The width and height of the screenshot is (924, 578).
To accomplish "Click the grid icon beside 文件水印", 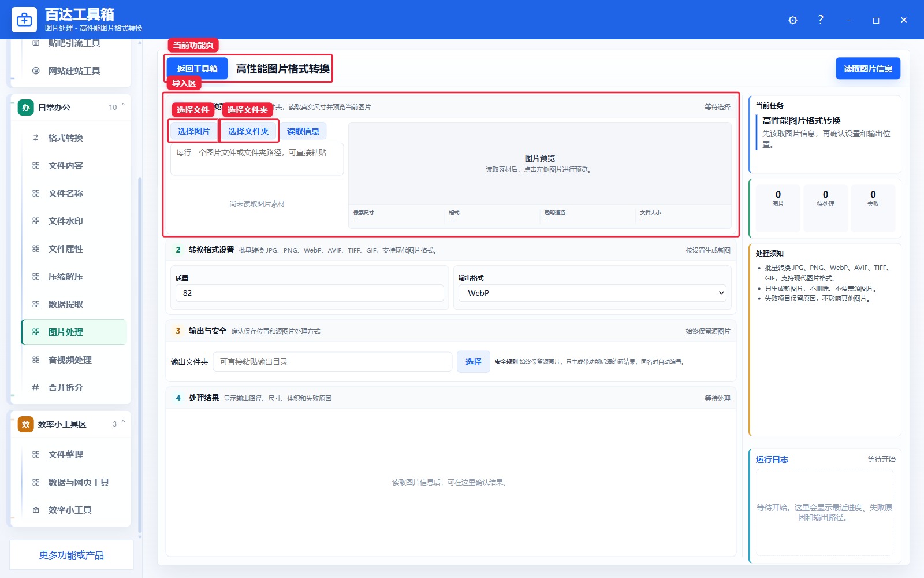I will 36,221.
